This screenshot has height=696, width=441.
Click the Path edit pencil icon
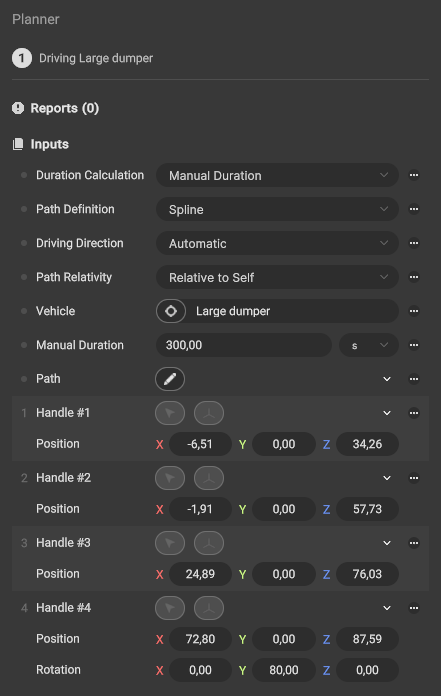170,379
